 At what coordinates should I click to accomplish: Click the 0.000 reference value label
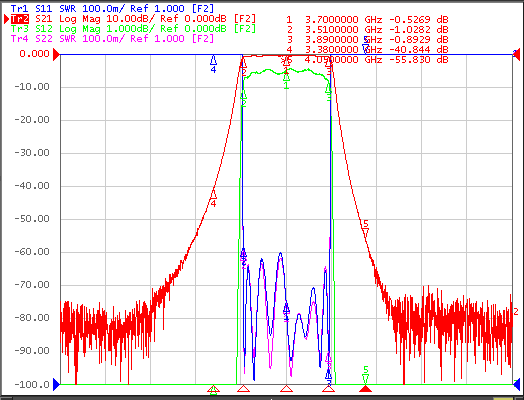point(34,54)
